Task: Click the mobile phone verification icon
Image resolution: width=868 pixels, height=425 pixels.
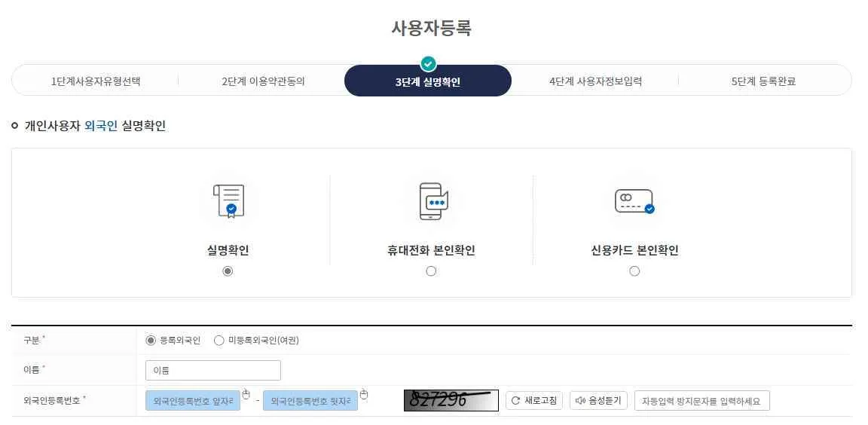Action: coord(432,201)
